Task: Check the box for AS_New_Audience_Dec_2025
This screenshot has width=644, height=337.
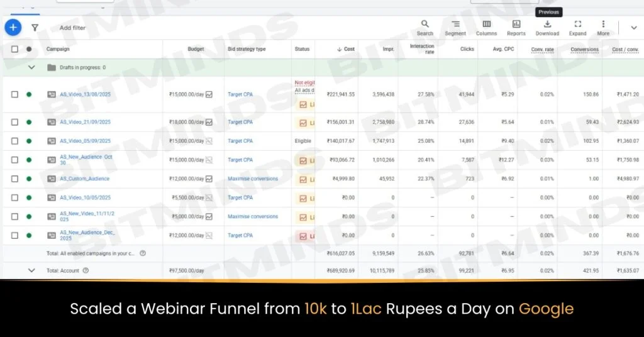Action: 15,235
